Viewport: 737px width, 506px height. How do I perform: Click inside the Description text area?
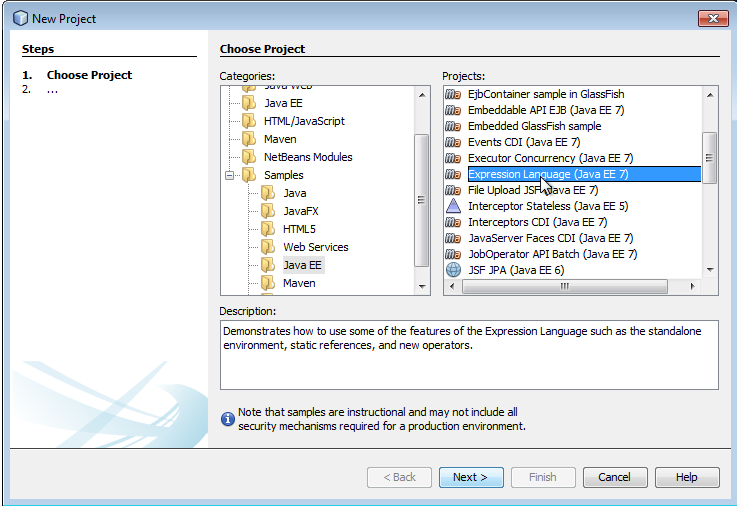[469, 355]
